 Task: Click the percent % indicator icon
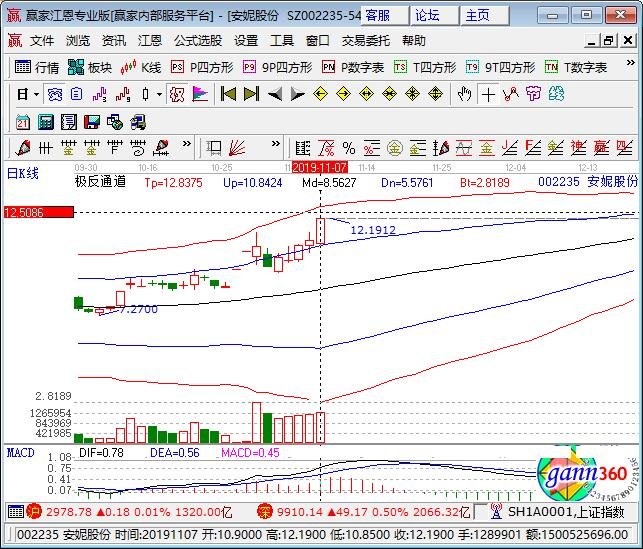[349, 148]
